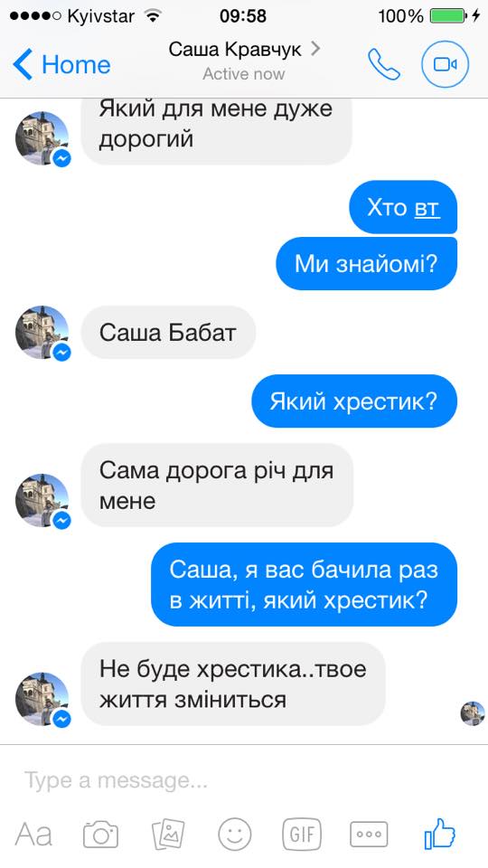Image resolution: width=488 pixels, height=868 pixels.
Task: Tap the avatar next to Сама дорога річ
Action: click(x=42, y=500)
